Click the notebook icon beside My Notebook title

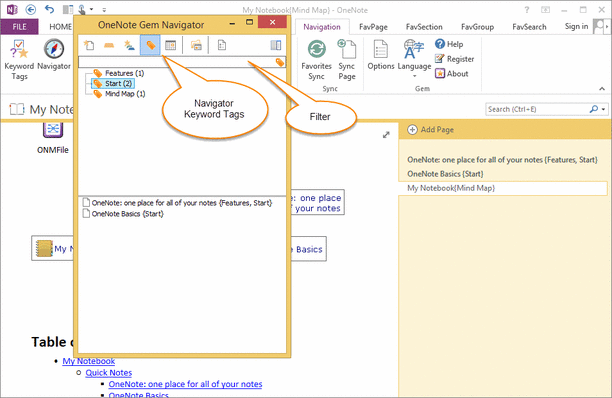[x=17, y=109]
